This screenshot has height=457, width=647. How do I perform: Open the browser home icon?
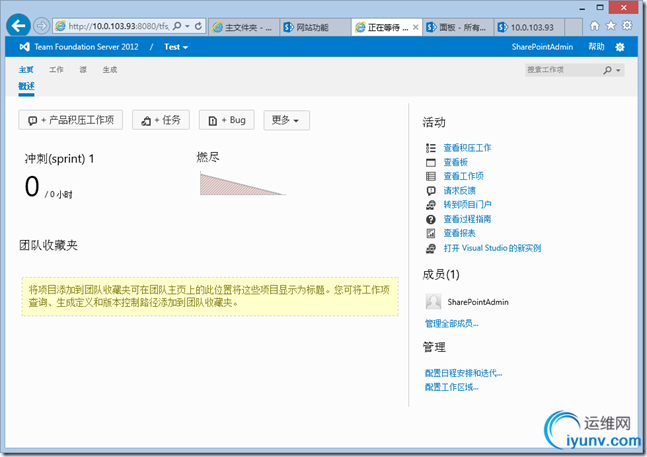(594, 26)
